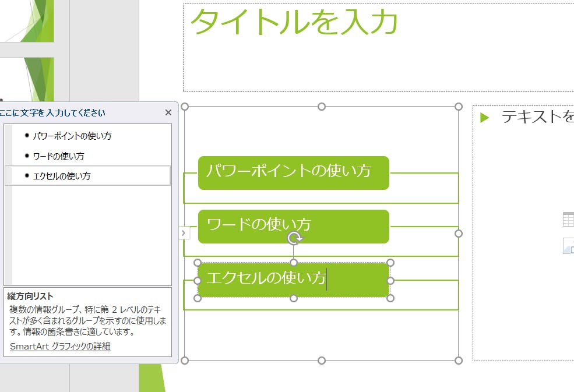
Task: Select ワードの使い方 bullet in the text pane
Action: click(58, 156)
